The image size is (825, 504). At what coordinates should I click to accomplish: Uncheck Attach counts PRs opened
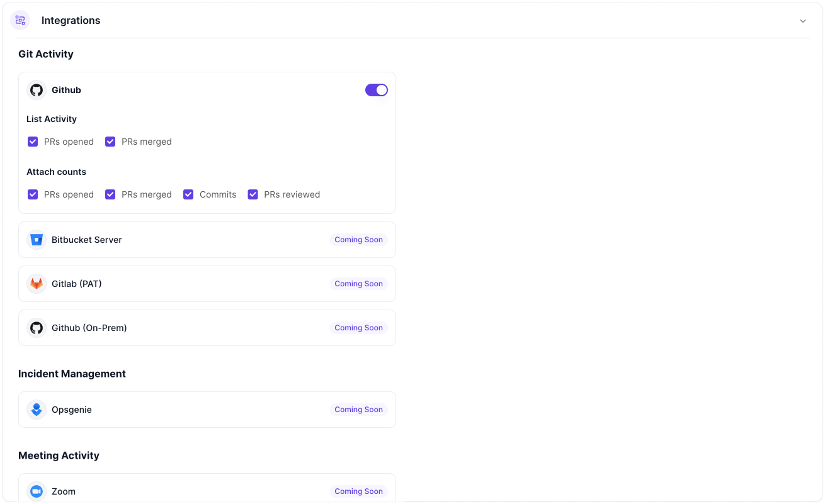point(33,194)
